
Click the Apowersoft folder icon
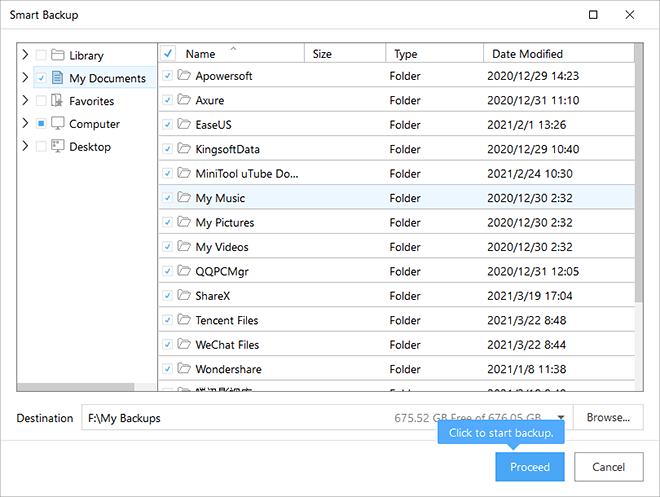(x=184, y=76)
